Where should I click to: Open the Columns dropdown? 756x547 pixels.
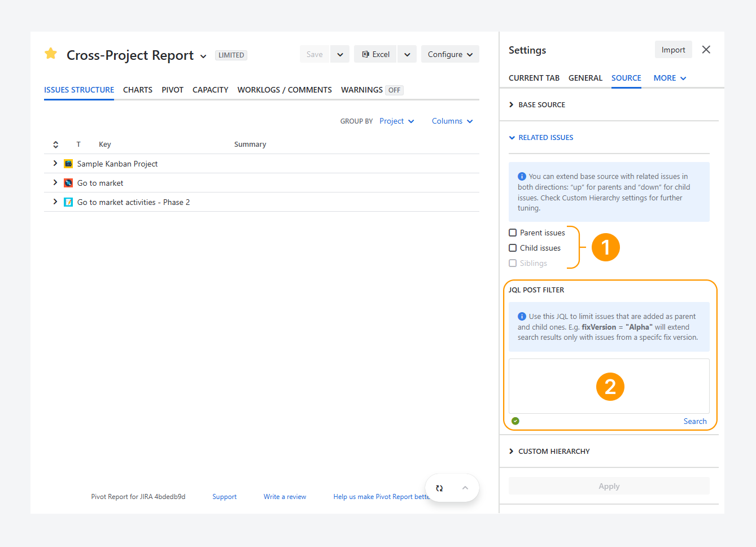point(453,121)
